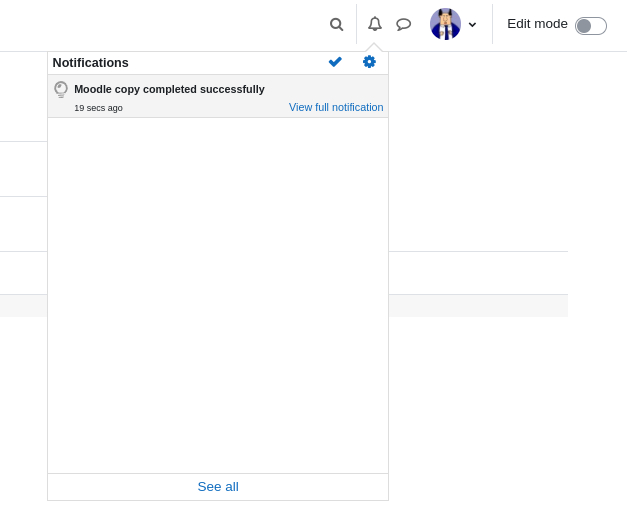
Task: Open the user avatar profile picture
Action: 445,24
